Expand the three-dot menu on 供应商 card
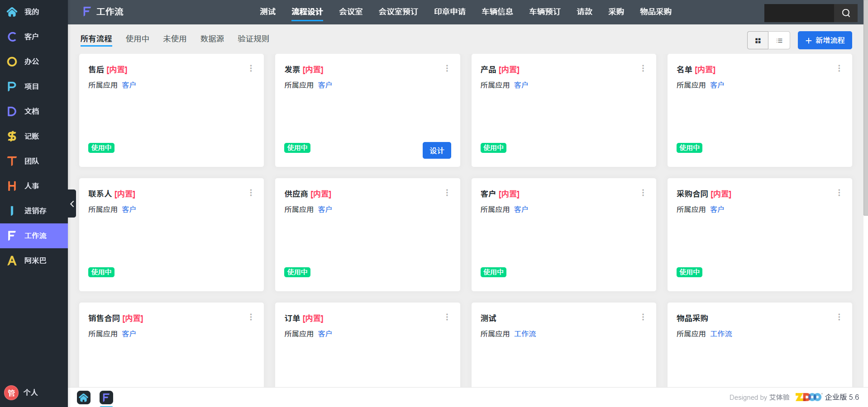This screenshot has width=868, height=407. coord(447,193)
